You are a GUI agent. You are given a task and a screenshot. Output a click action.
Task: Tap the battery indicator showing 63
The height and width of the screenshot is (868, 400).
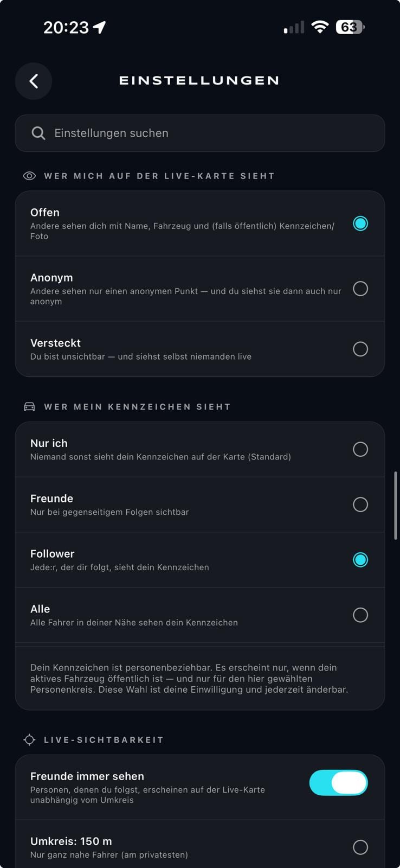pyautogui.click(x=350, y=27)
